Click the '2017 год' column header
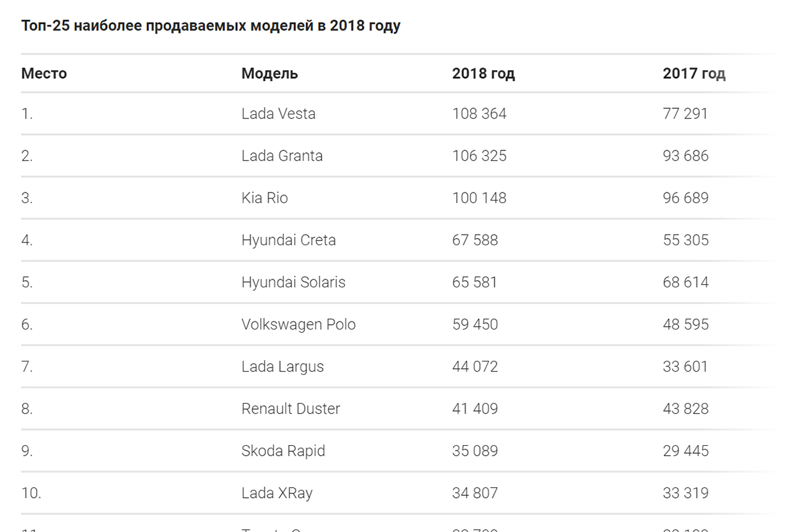The height and width of the screenshot is (532, 802). tap(694, 74)
